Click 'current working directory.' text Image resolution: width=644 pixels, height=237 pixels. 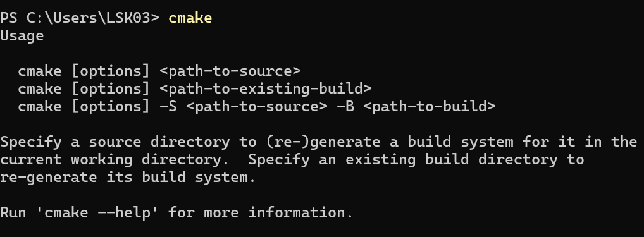pos(115,160)
